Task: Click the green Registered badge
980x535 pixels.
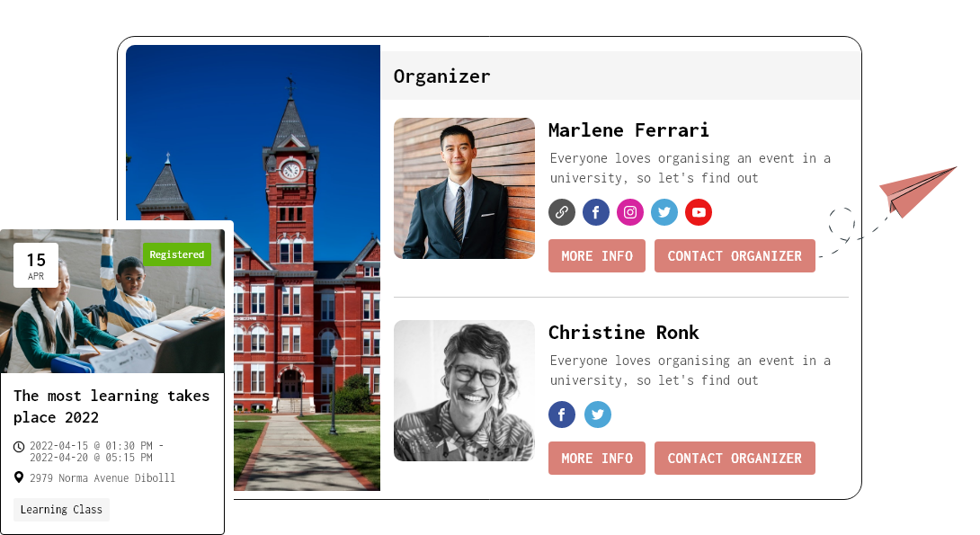Action: [177, 254]
